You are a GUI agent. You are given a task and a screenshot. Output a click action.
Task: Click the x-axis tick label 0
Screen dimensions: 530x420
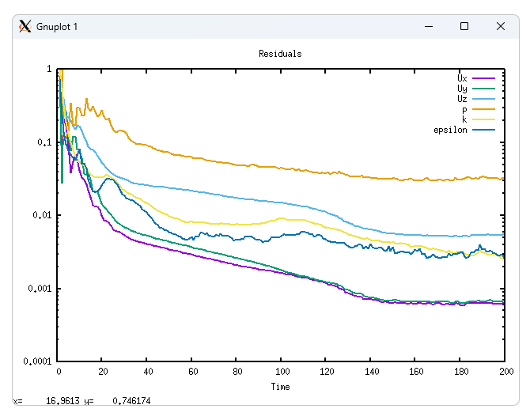[59, 372]
